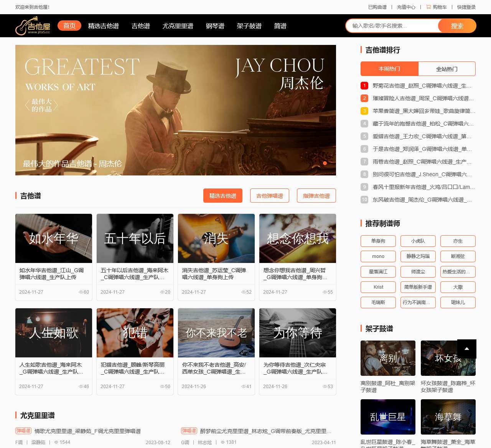This screenshot has height=448, width=491.
Task: Open rank 1 野菊花吉他谱 link
Action: pos(422,86)
